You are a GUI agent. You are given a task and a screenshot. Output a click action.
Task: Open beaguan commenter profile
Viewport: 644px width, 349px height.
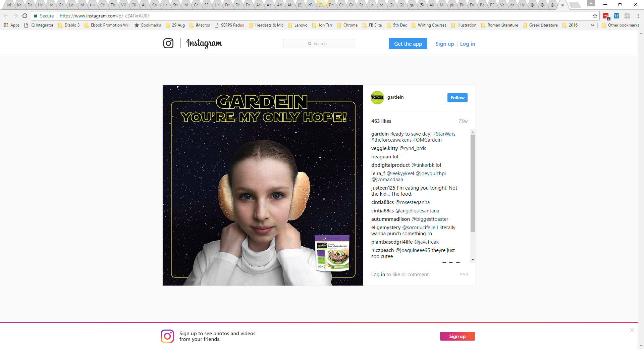(381, 157)
